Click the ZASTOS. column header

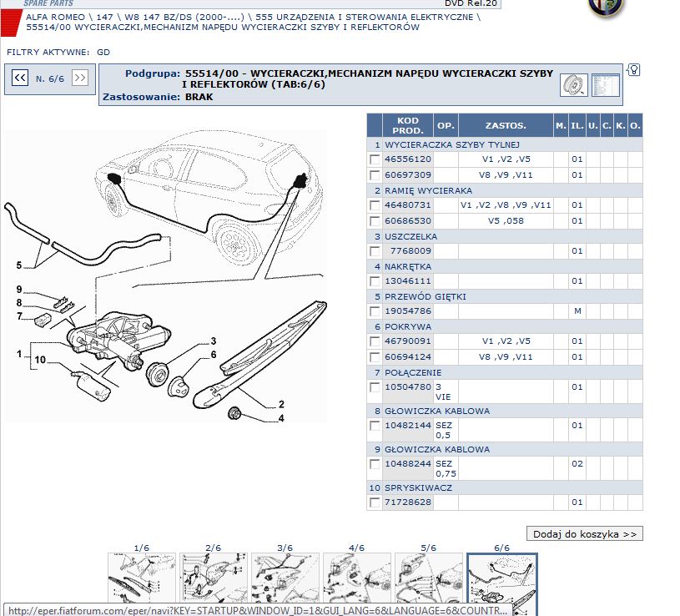click(506, 125)
